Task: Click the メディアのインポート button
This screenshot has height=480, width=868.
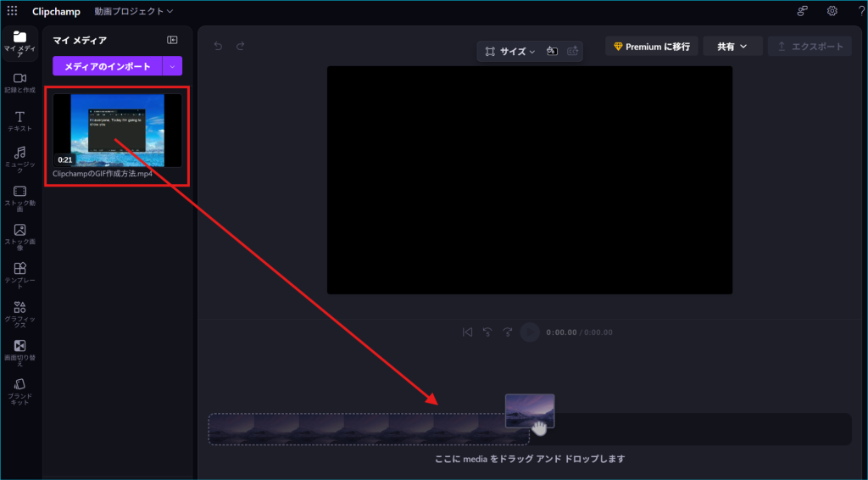Action: [x=108, y=66]
